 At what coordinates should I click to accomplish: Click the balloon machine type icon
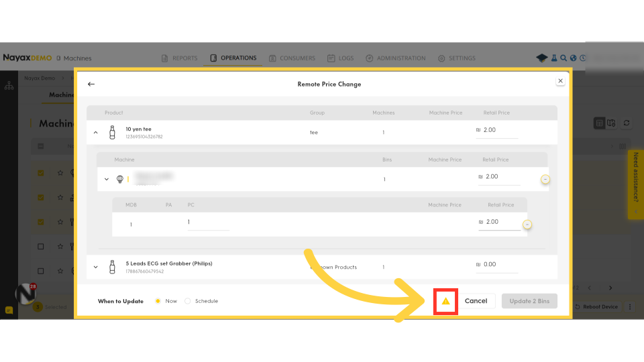pos(120,180)
